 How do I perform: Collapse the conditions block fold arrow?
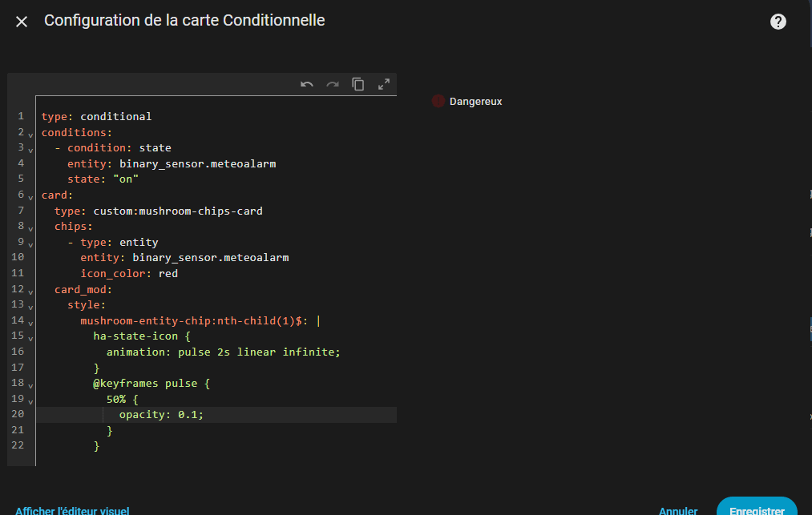(30, 134)
